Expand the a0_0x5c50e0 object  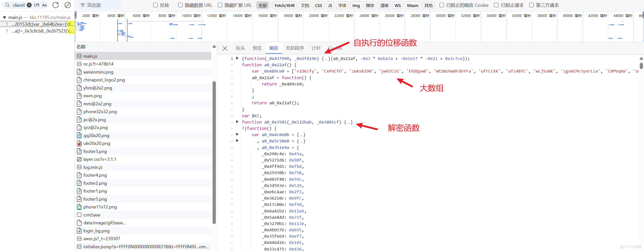[237, 141]
